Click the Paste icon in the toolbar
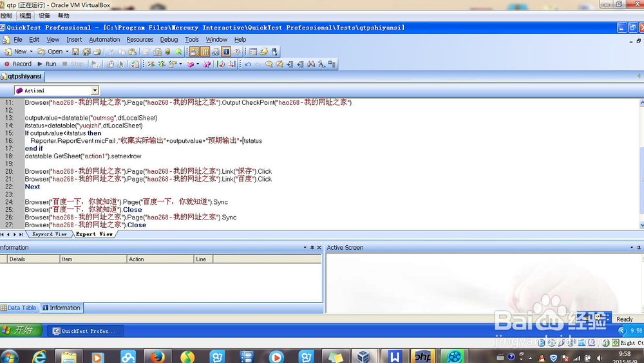 click(132, 51)
